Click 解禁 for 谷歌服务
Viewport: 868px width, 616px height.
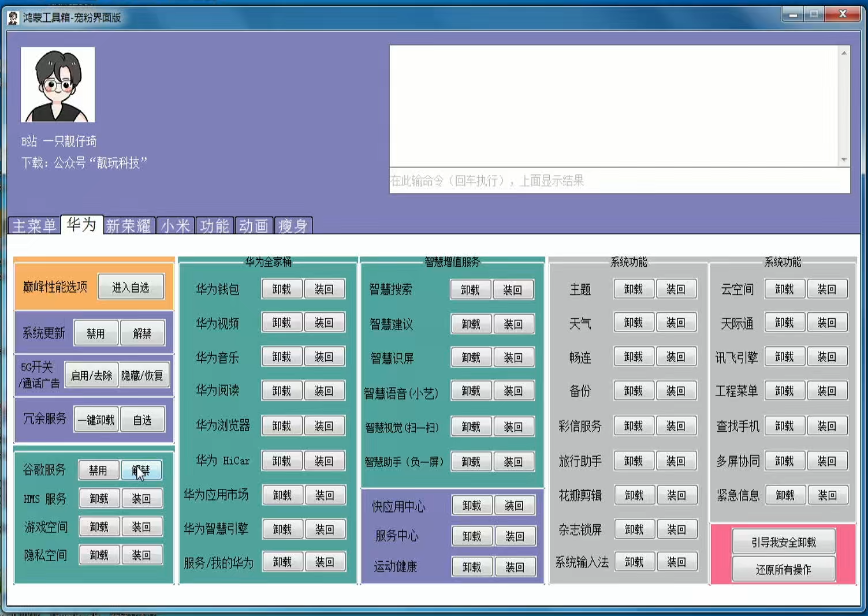click(141, 470)
